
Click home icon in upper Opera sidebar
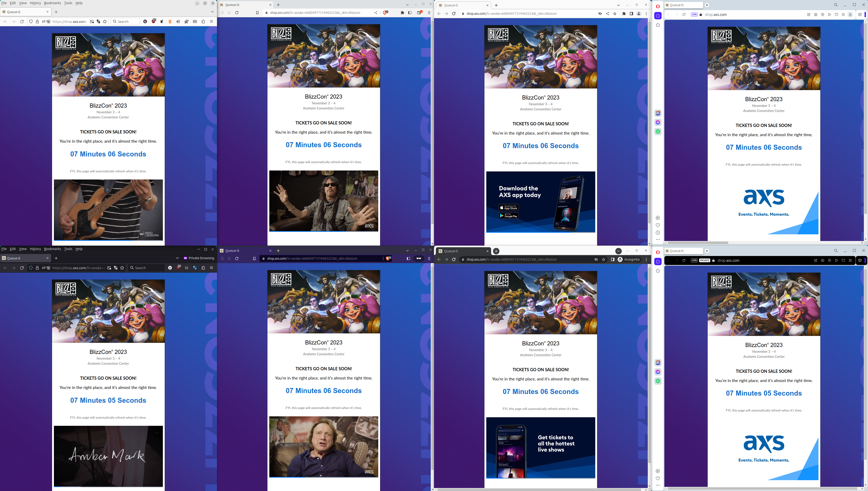(x=658, y=15)
